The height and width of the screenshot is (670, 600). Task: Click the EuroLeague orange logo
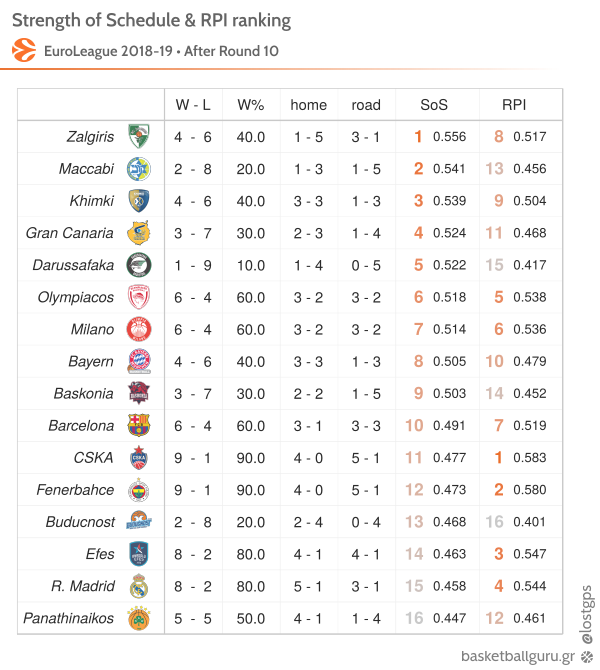coord(24,50)
